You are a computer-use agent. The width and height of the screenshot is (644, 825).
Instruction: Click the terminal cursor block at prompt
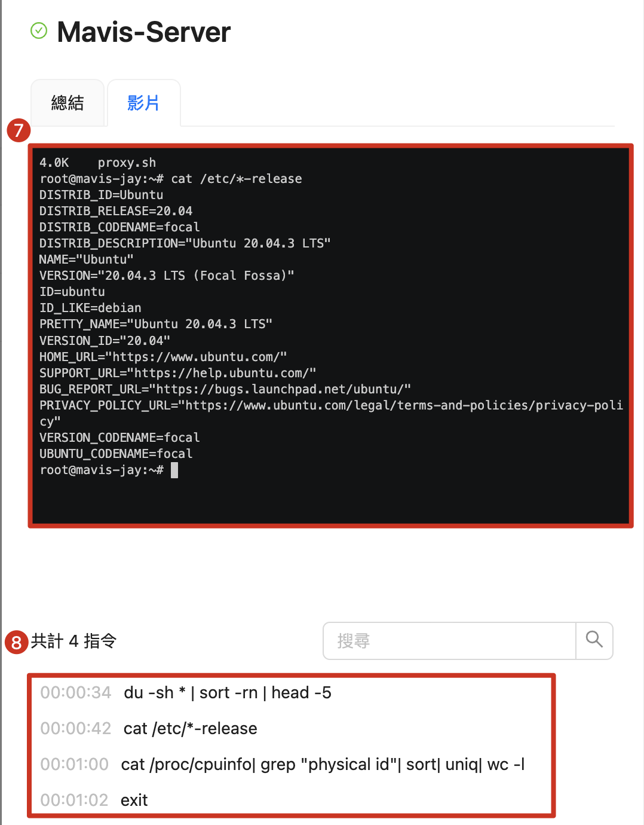click(x=174, y=470)
